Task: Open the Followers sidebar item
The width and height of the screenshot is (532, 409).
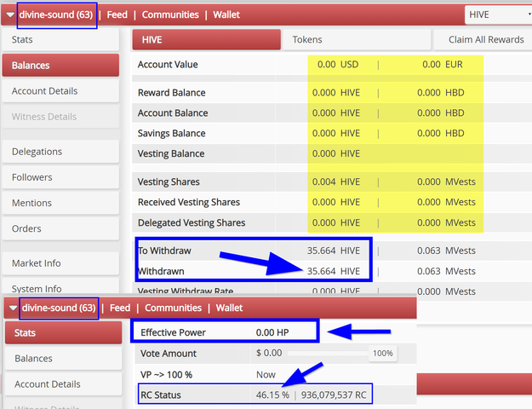Action: (x=60, y=177)
